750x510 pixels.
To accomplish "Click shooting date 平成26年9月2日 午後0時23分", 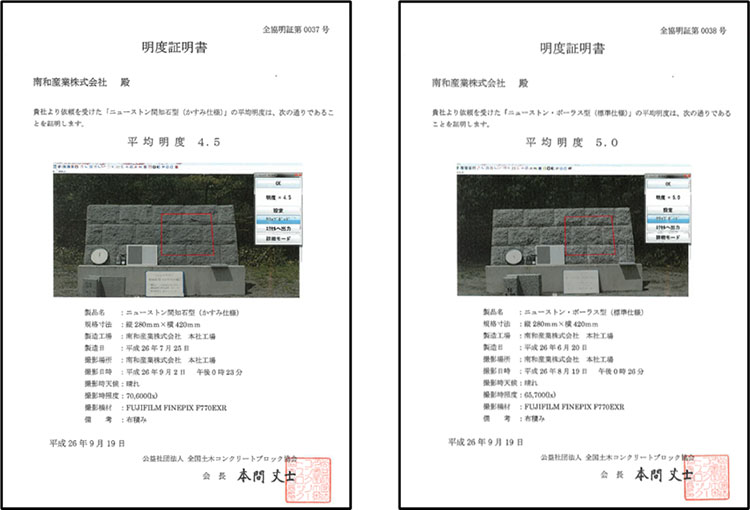I will coord(184,372).
